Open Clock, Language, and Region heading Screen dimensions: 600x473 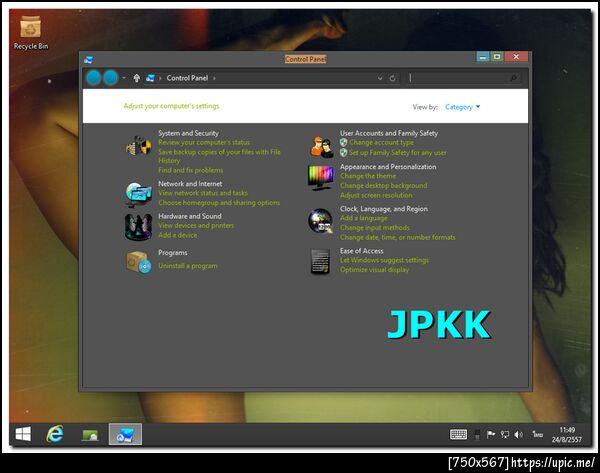pos(384,209)
